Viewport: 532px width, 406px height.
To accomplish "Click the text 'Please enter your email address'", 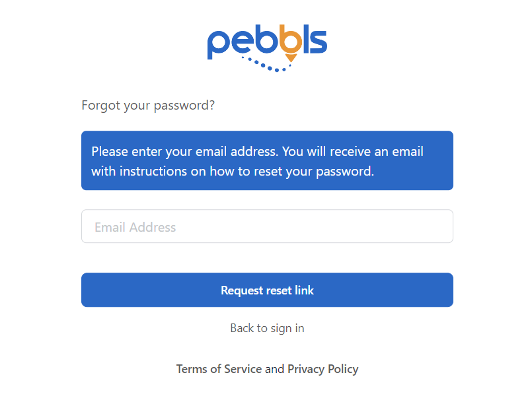I will (184, 151).
